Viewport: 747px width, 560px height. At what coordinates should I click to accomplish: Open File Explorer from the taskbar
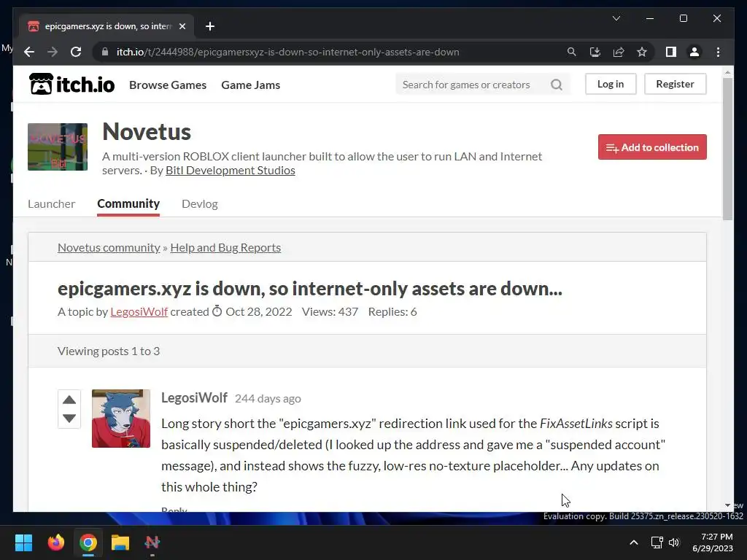point(120,542)
